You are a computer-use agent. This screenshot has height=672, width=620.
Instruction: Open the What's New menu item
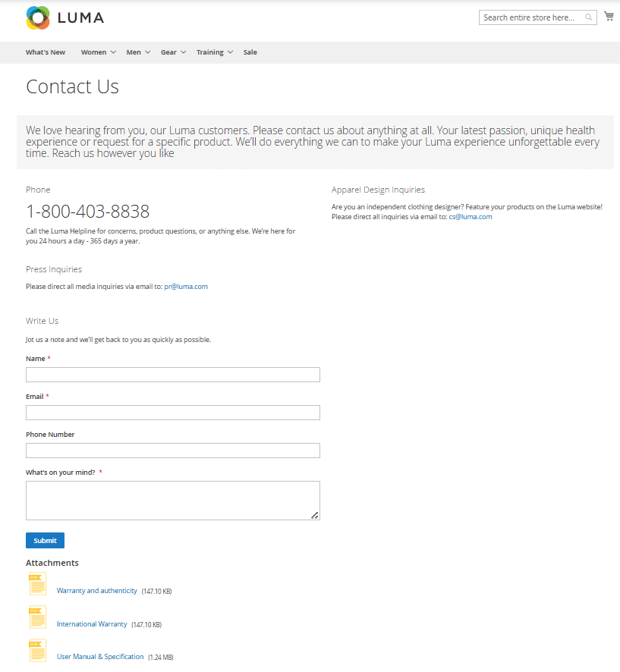[46, 52]
